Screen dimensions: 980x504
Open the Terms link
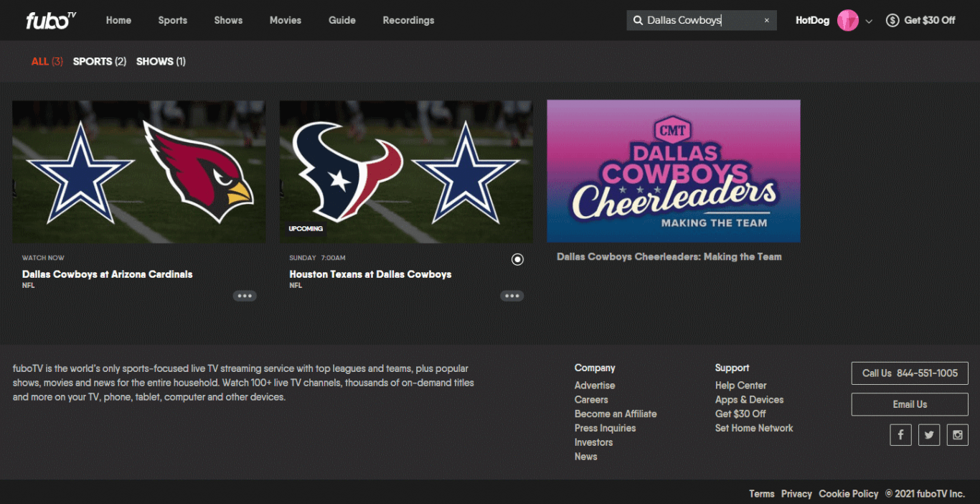[x=762, y=494]
